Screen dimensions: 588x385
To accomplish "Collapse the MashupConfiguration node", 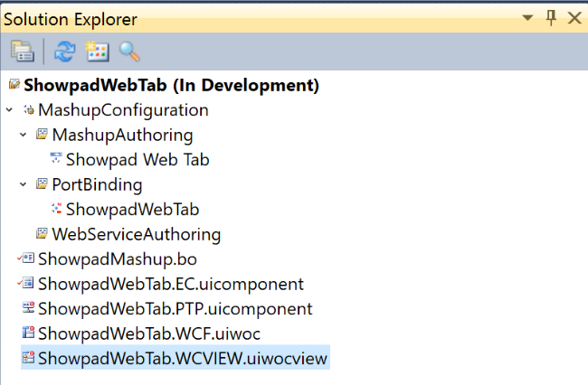I will point(9,110).
